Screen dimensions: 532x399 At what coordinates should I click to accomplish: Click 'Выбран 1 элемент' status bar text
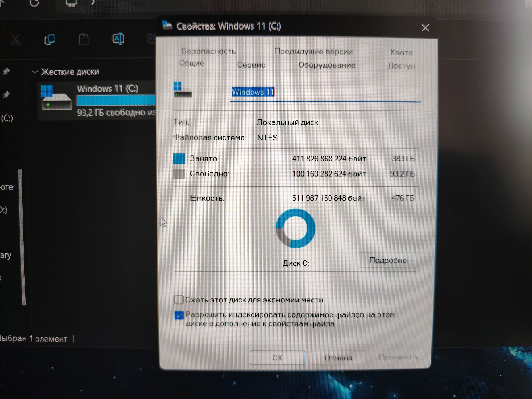[x=34, y=339]
